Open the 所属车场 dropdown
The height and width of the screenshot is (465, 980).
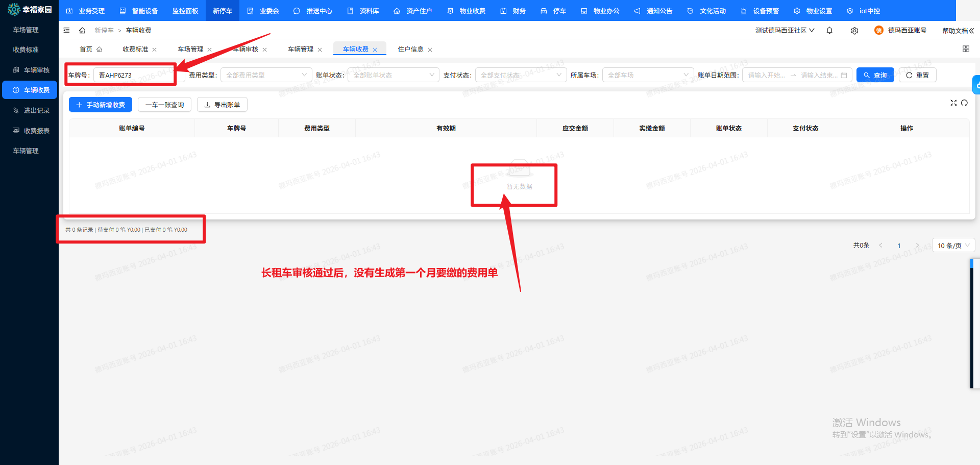[x=648, y=75]
